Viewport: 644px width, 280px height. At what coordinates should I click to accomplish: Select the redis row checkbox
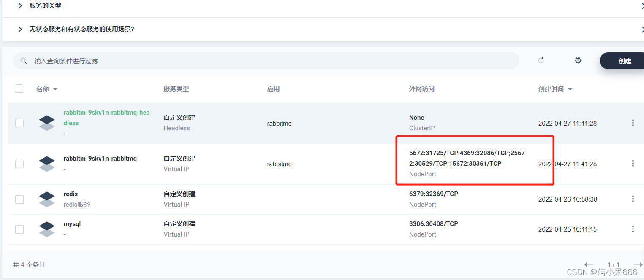[x=19, y=199]
